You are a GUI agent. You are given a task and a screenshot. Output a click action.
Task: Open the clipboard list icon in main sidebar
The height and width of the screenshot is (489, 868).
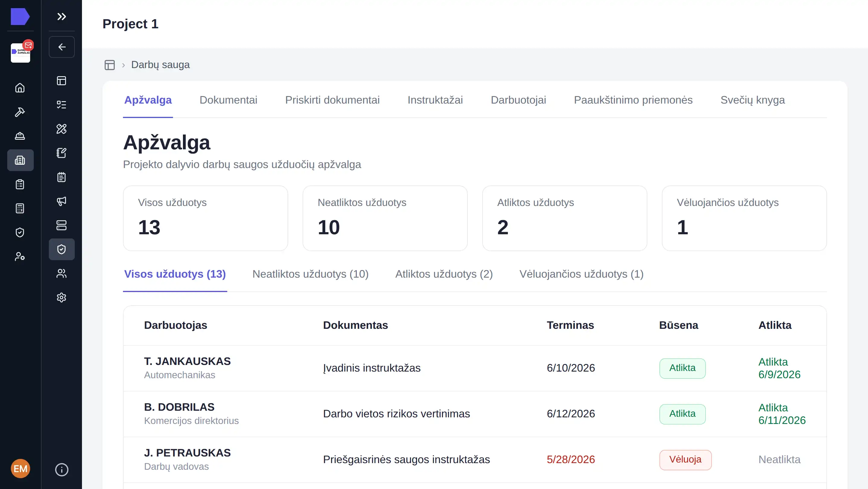tap(20, 184)
